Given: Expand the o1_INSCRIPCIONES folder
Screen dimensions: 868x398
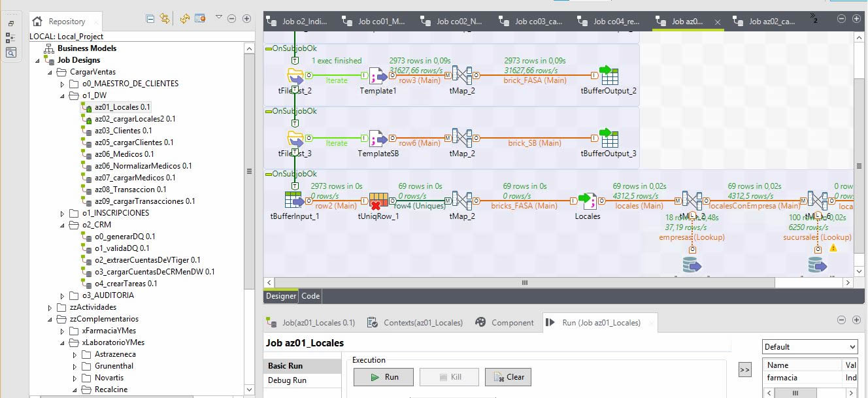Looking at the screenshot, I should tap(62, 214).
